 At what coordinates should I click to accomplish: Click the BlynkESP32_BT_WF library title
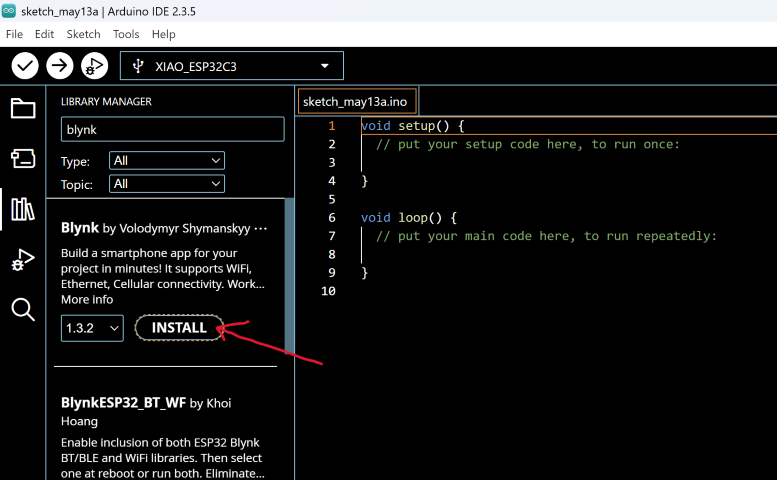click(x=123, y=403)
